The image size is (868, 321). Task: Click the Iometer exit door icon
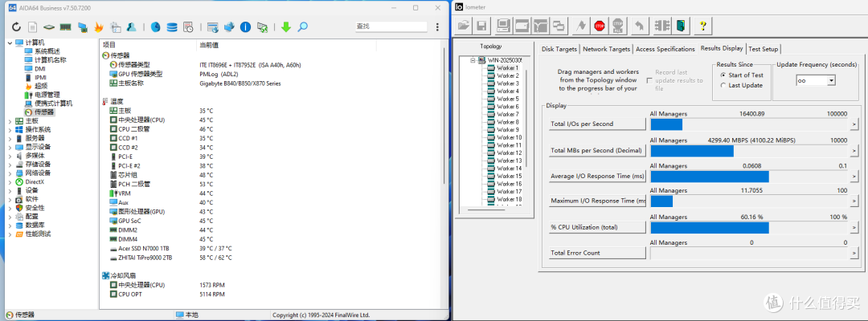click(x=681, y=26)
